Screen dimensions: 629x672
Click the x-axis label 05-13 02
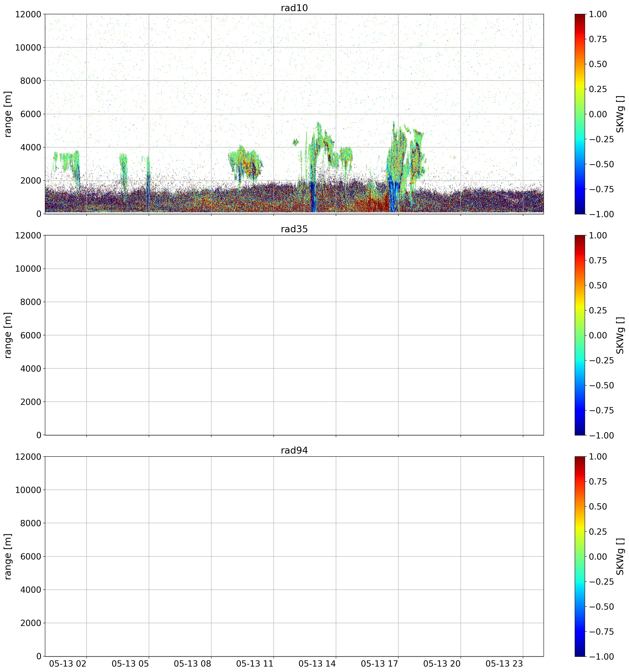[x=68, y=664]
